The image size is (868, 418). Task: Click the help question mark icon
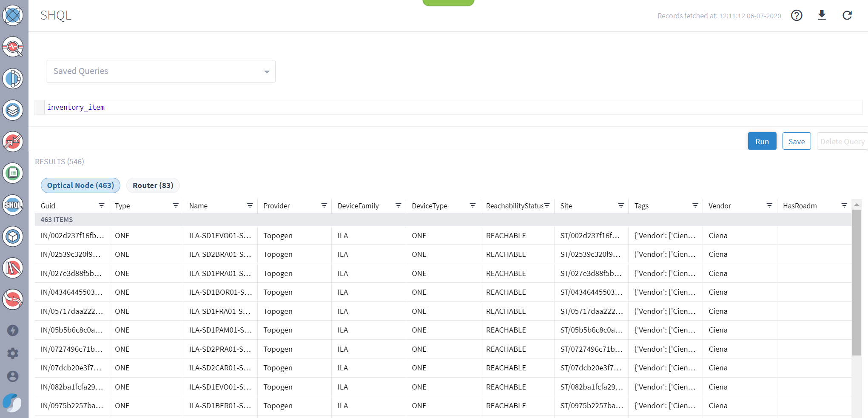(x=797, y=15)
